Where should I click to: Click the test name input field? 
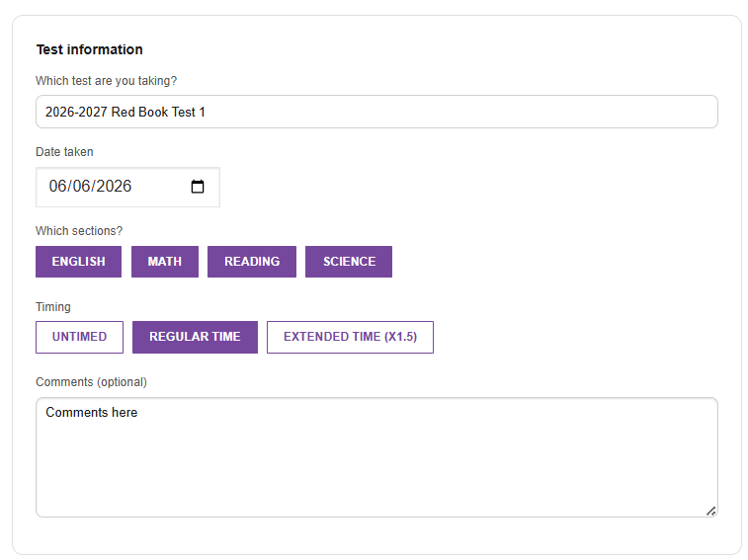tap(376, 112)
